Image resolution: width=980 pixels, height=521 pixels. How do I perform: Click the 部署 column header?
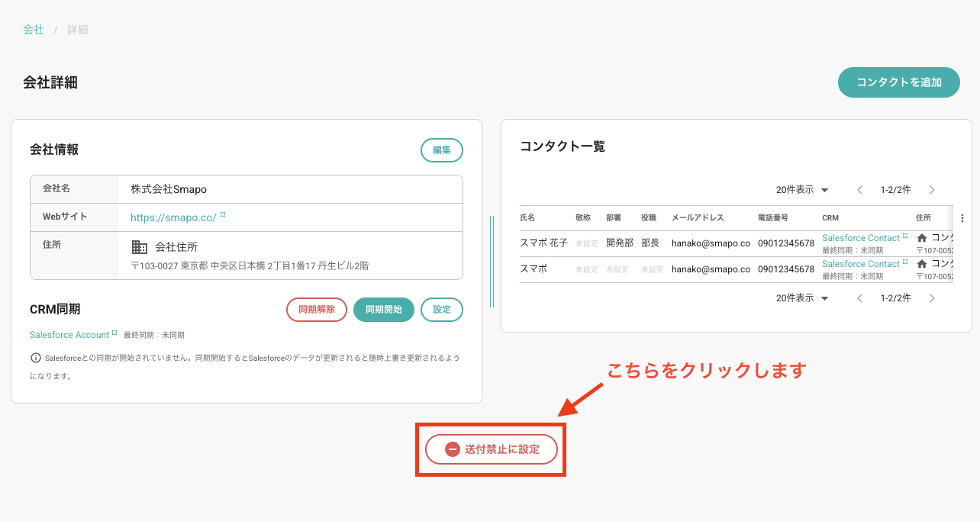(x=614, y=218)
